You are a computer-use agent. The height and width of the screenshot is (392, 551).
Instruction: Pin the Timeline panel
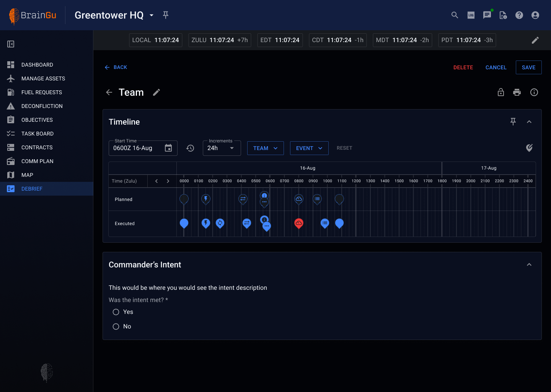pyautogui.click(x=513, y=121)
